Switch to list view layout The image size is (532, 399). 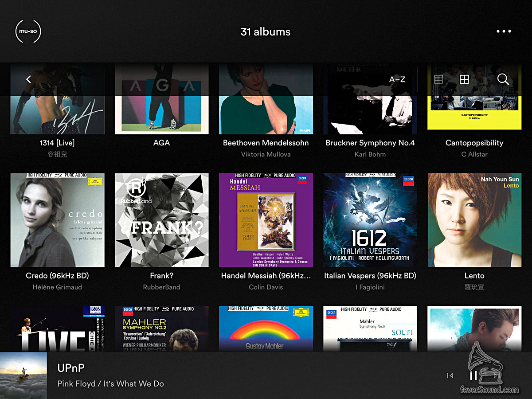point(438,79)
